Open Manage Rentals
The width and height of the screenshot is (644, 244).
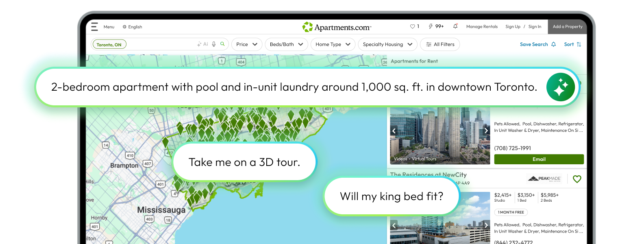(482, 27)
